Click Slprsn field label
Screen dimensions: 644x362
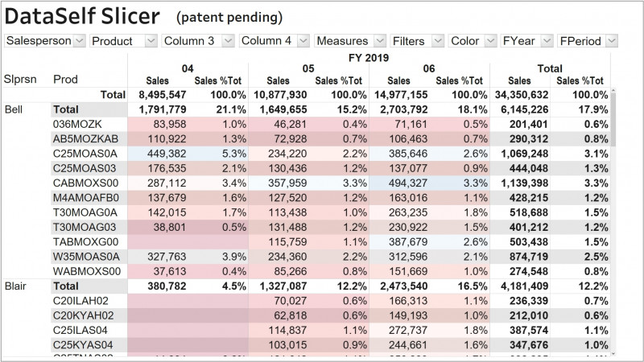(20, 79)
